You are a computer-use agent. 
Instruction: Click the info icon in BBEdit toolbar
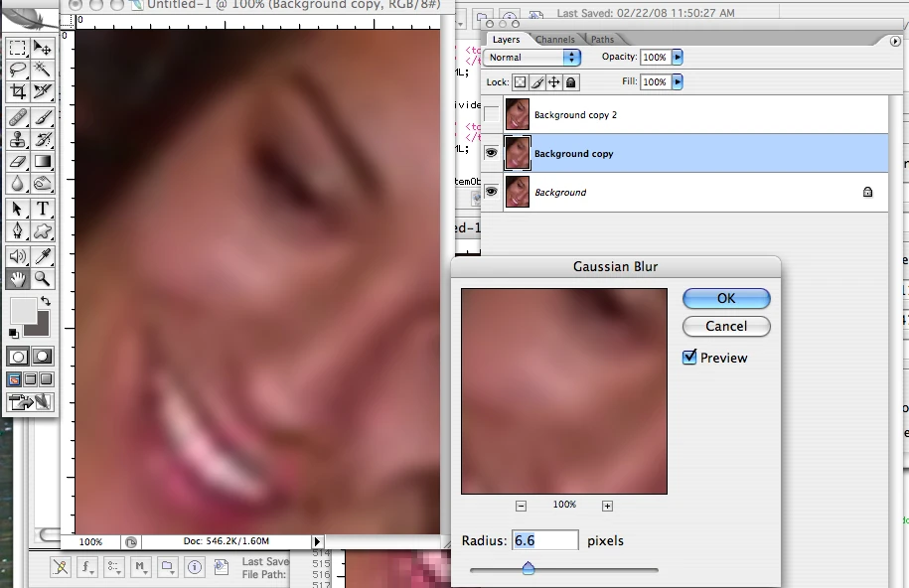[195, 566]
